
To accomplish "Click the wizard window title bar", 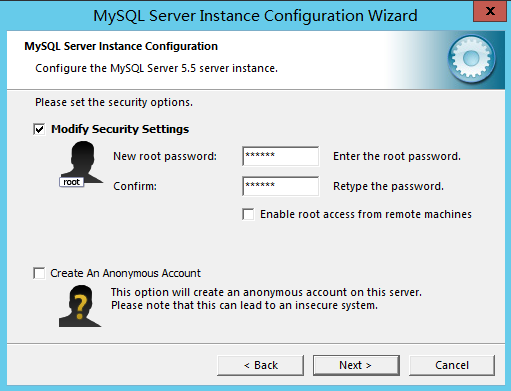I will [255, 16].
